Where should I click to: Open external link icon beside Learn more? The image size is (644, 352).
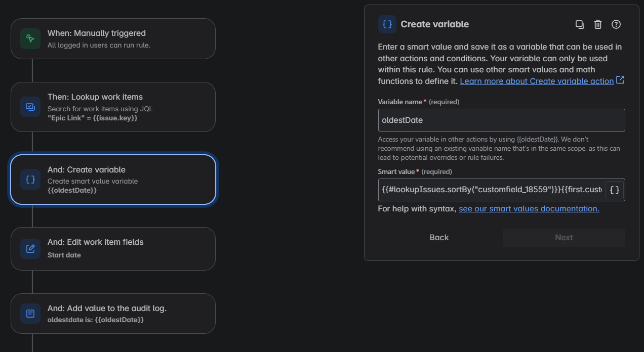620,80
